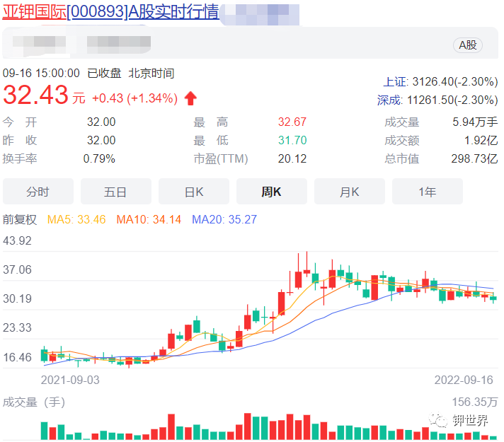Click the 2022-09-16 end date label

pyautogui.click(x=464, y=380)
